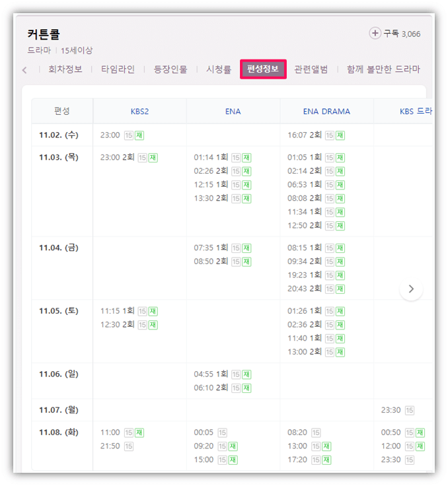Select the 11.05. (토) date row
448x486 pixels.
[x=59, y=311]
